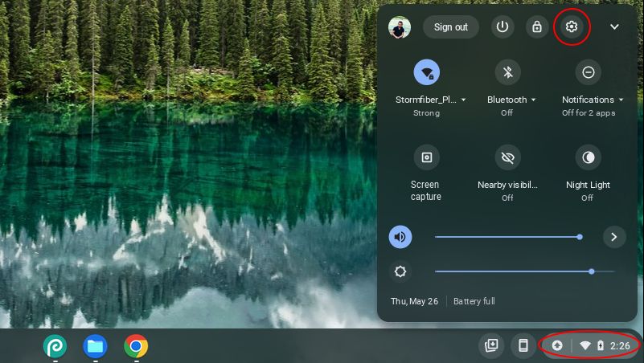The width and height of the screenshot is (644, 363).
Task: Click the clock showing 2:26
Action: pos(620,346)
